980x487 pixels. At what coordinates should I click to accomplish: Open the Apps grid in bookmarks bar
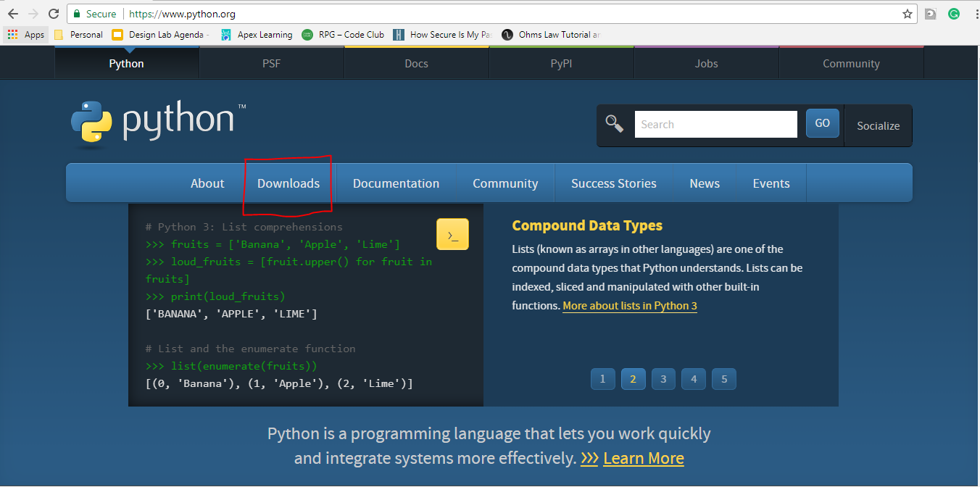[x=26, y=34]
